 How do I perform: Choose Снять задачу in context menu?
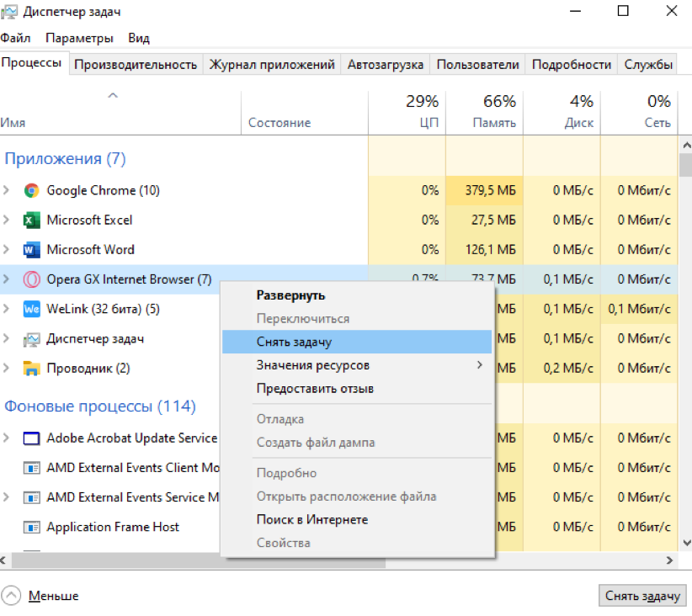click(357, 342)
